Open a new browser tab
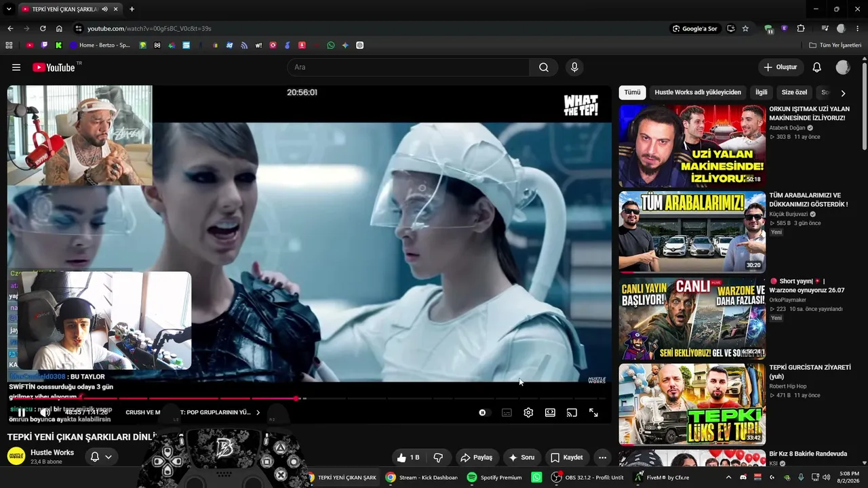 (132, 9)
